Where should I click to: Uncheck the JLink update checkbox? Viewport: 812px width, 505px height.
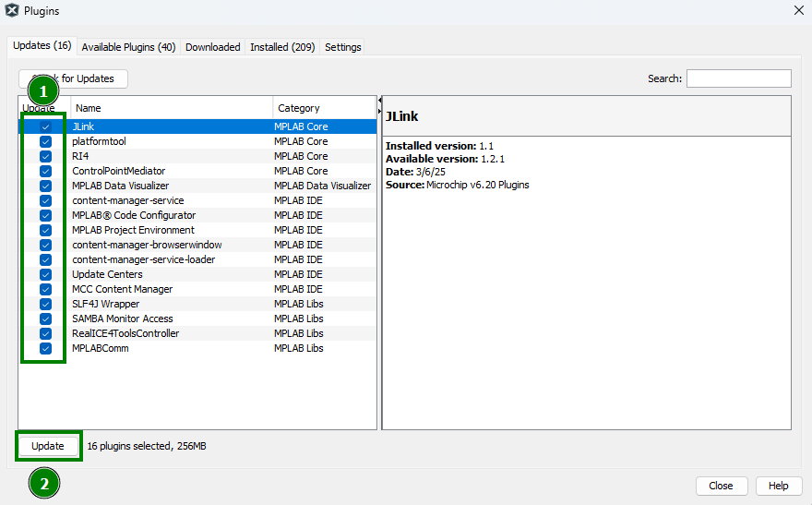[45, 126]
